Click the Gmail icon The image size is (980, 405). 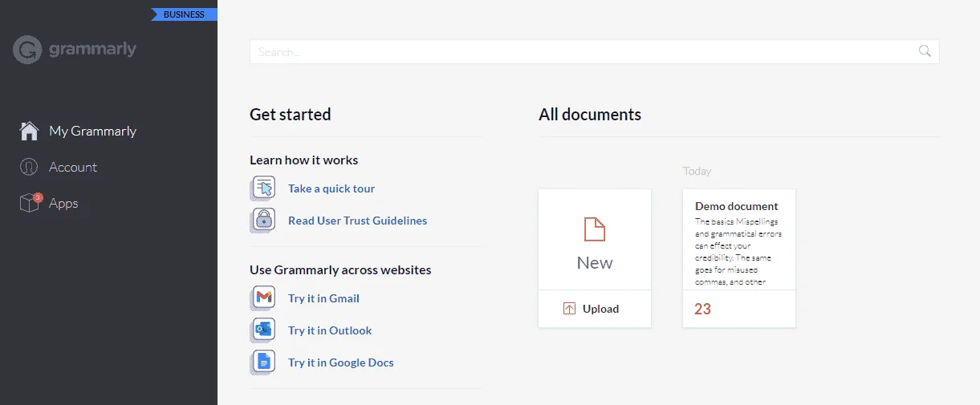[263, 298]
